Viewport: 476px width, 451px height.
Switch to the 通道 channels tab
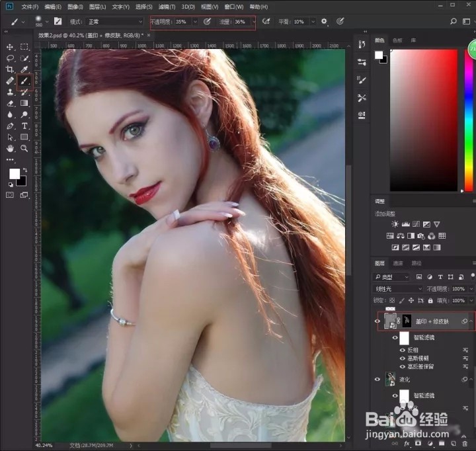pos(398,263)
